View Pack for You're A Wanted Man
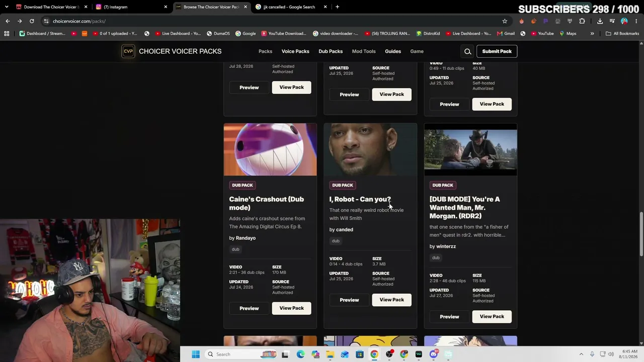The height and width of the screenshot is (362, 644). (492, 317)
